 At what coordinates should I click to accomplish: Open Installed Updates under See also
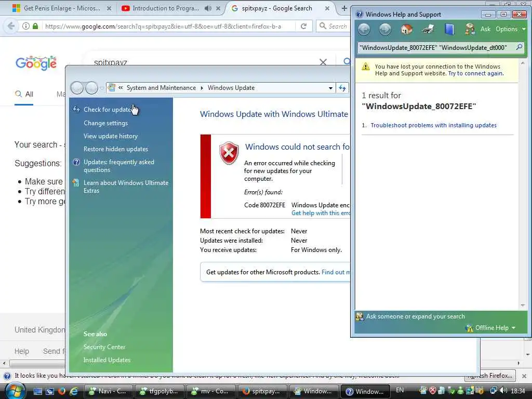pos(107,360)
